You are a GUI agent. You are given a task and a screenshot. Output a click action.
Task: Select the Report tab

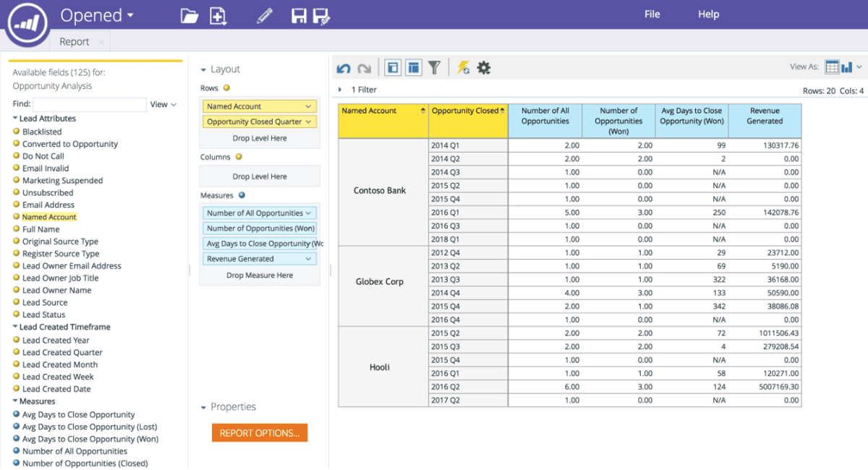click(x=75, y=41)
